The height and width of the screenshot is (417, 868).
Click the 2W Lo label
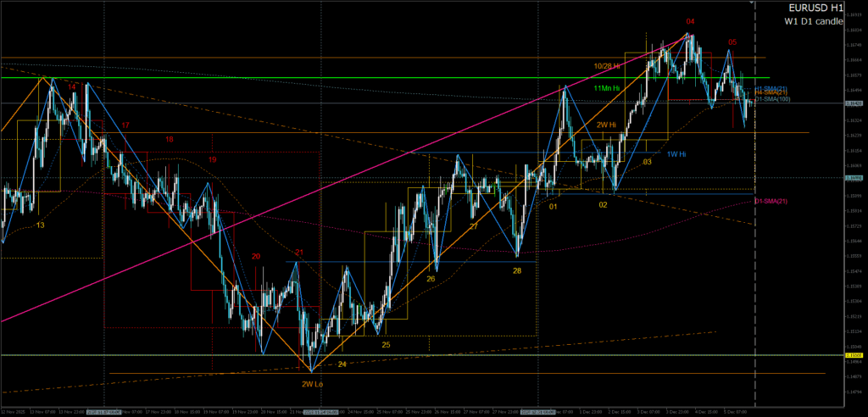point(311,384)
